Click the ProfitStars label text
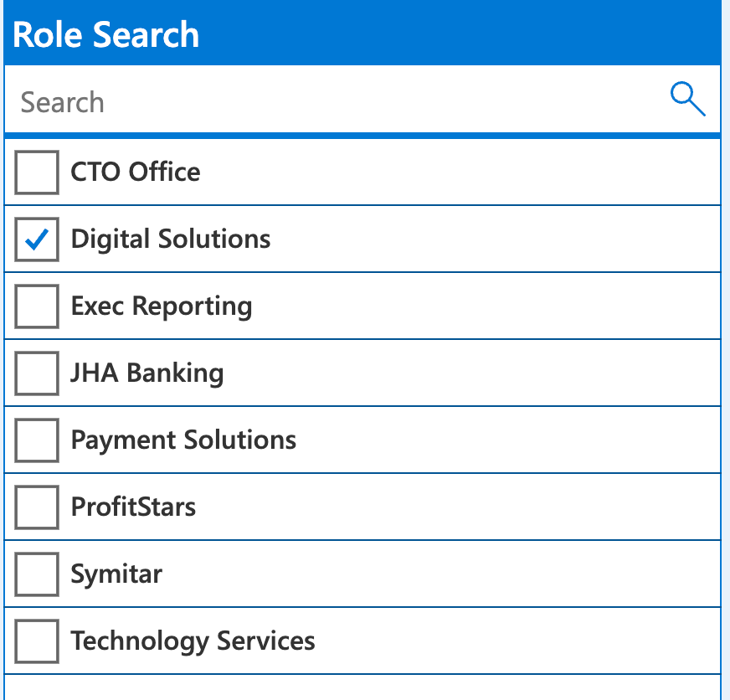Viewport: 730px width, 700px height. (x=133, y=507)
